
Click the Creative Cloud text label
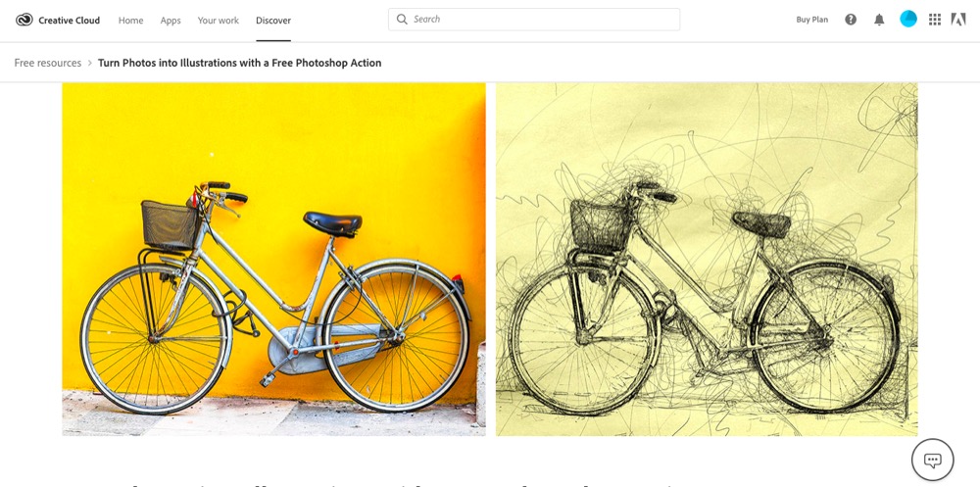[69, 20]
